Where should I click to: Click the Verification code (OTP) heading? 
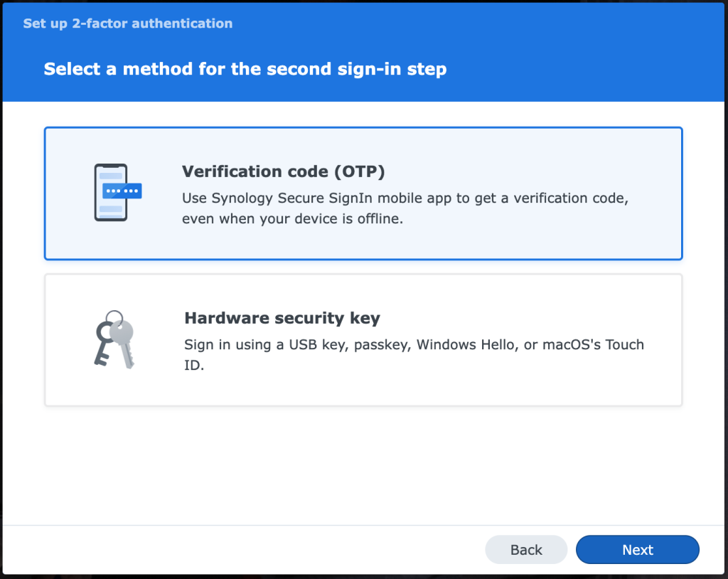pyautogui.click(x=283, y=171)
